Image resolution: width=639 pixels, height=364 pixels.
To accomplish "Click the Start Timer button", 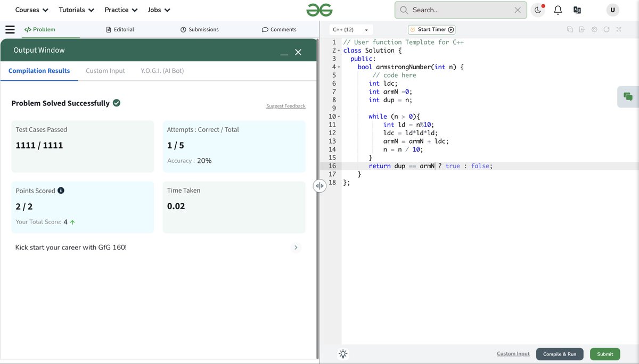I will click(432, 30).
